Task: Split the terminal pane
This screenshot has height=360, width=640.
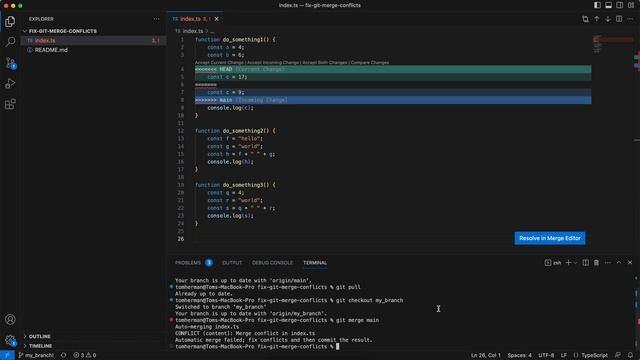Action: pyautogui.click(x=586, y=263)
